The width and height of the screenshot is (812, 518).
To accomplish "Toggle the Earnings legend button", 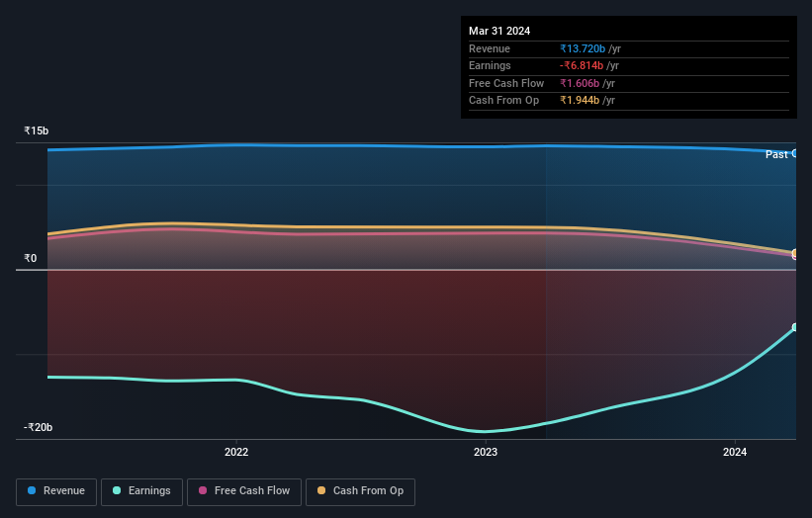I will 141,491.
